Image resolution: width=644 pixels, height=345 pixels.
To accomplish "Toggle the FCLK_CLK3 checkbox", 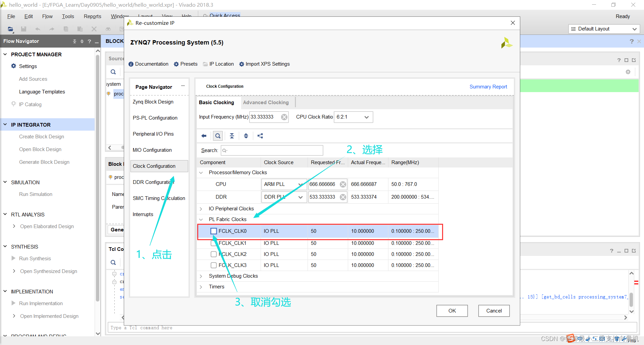I will coord(214,265).
